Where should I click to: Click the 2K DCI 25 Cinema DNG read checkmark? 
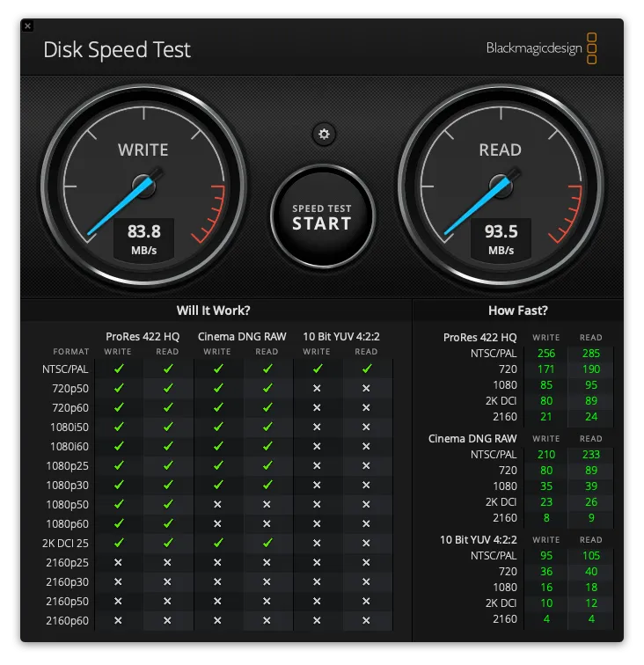[x=267, y=543]
